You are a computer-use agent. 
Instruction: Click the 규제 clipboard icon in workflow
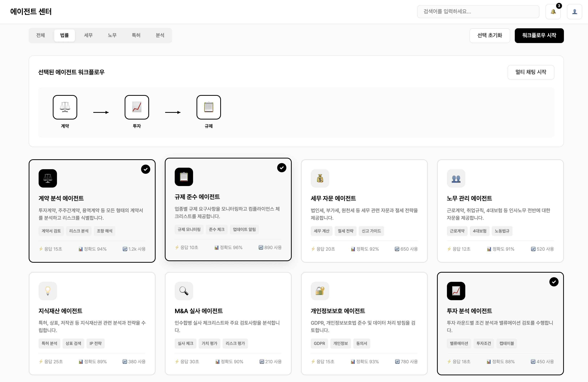pyautogui.click(x=209, y=107)
